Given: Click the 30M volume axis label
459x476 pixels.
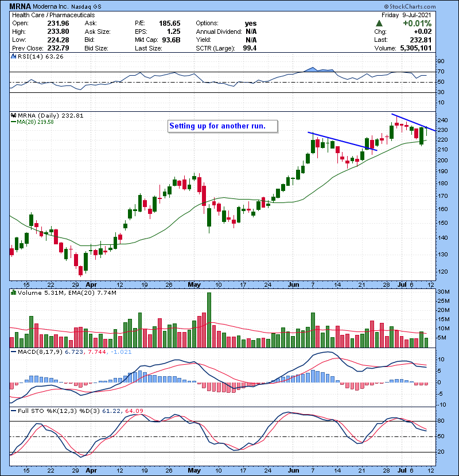Looking at the screenshot, I should coord(443,292).
